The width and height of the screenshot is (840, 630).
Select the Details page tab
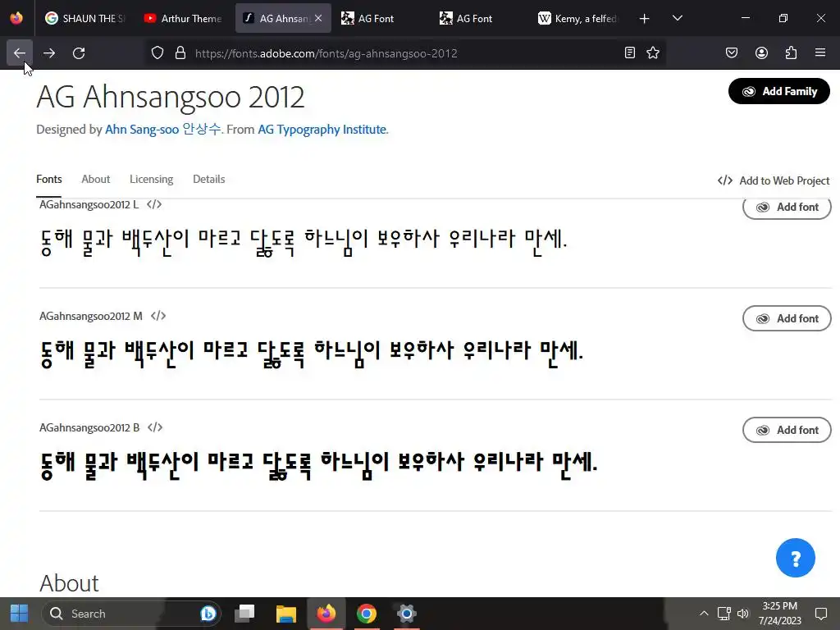pos(209,179)
